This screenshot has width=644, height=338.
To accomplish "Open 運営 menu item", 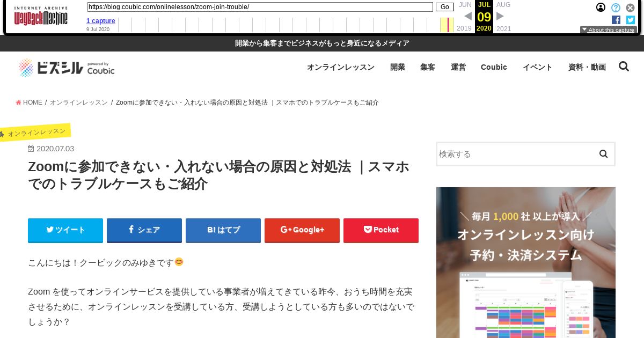I will [458, 67].
